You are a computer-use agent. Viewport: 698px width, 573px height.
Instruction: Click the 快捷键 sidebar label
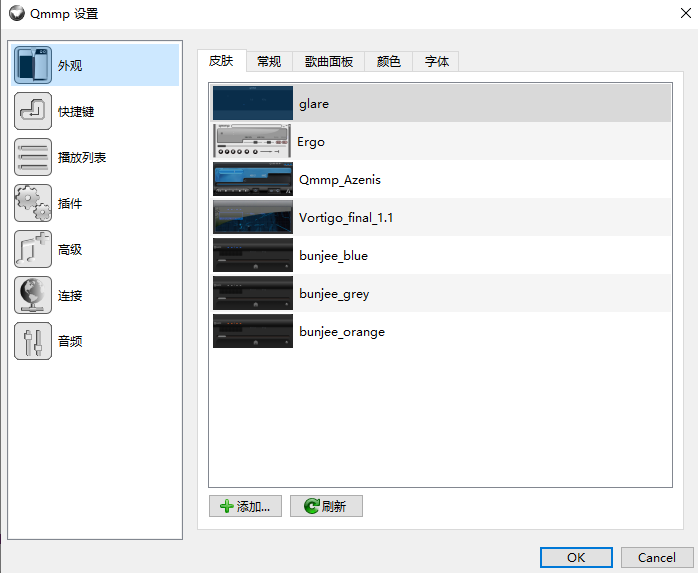click(x=76, y=111)
